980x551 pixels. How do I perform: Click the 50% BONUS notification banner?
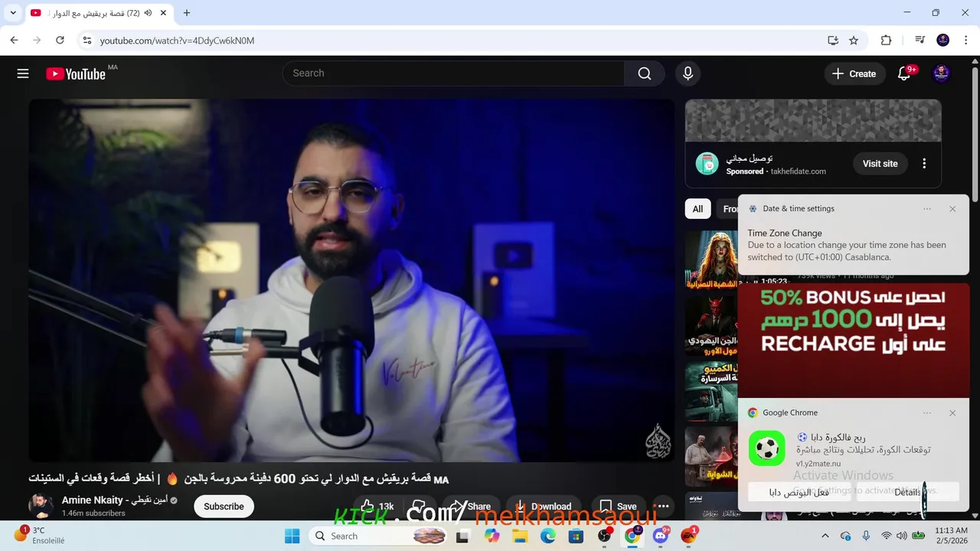click(853, 340)
